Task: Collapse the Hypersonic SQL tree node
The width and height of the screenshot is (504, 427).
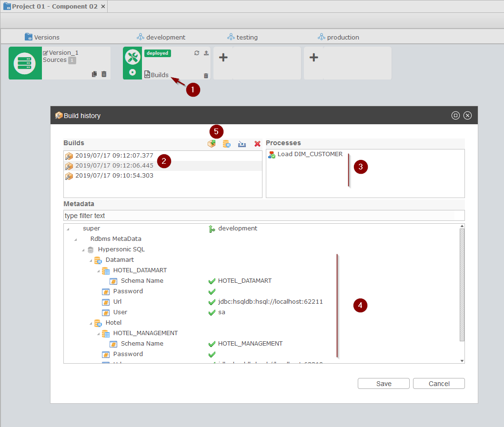Action: tap(83, 249)
